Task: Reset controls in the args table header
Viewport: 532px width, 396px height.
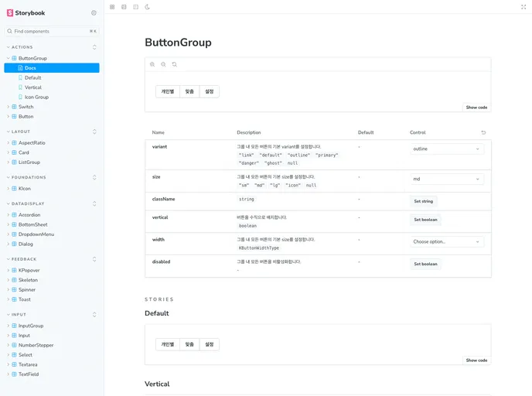Action: pos(483,132)
